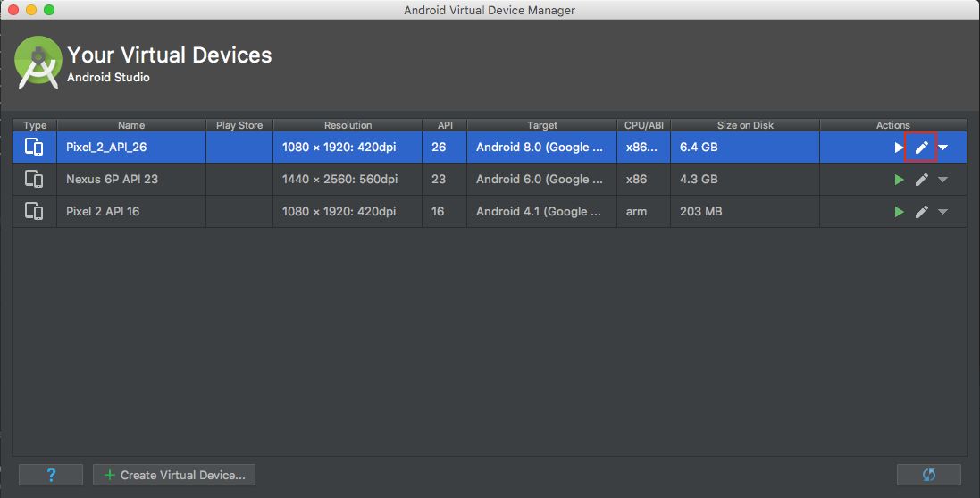Screen dimensions: 980x498
Task: Refresh the device list with the refresh button
Action: (929, 475)
